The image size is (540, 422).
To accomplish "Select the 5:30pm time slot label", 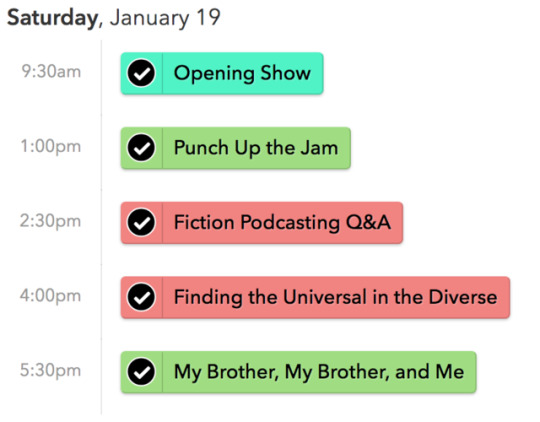I will pyautogui.click(x=50, y=371).
